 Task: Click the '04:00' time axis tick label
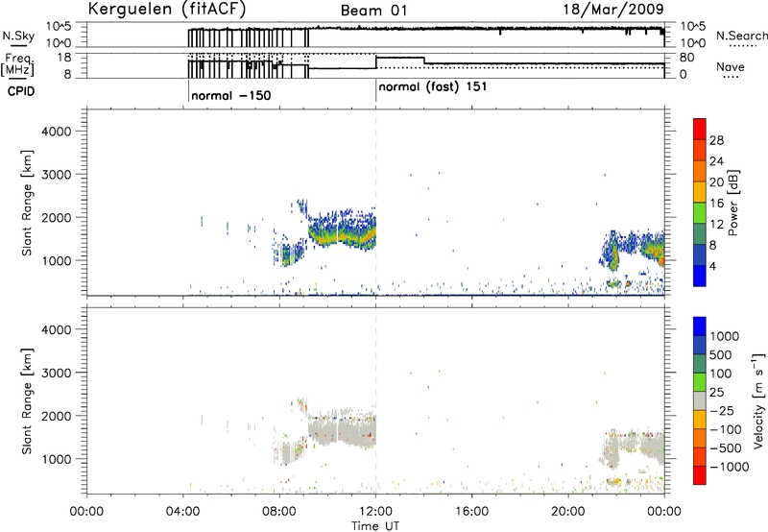click(182, 512)
